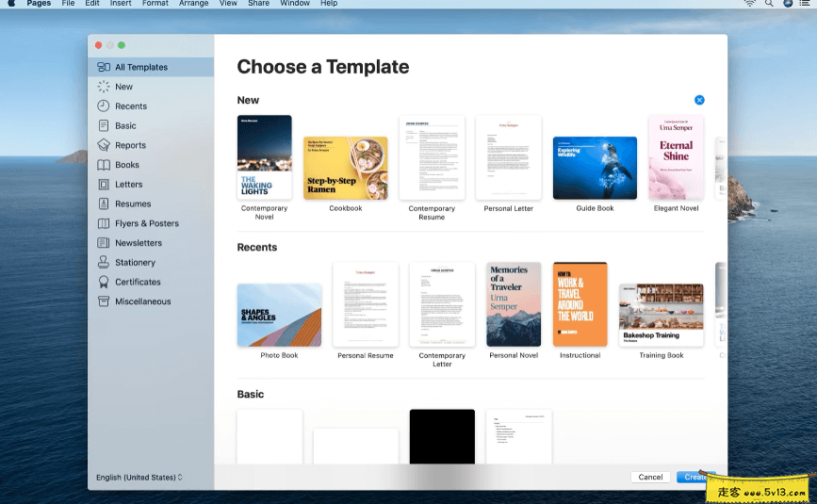
Task: Click the Flyers & Posters icon
Action: pyautogui.click(x=104, y=224)
